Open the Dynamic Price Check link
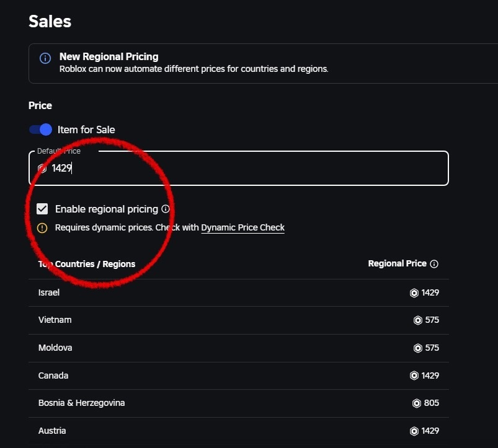This screenshot has height=448, width=498. tap(243, 227)
